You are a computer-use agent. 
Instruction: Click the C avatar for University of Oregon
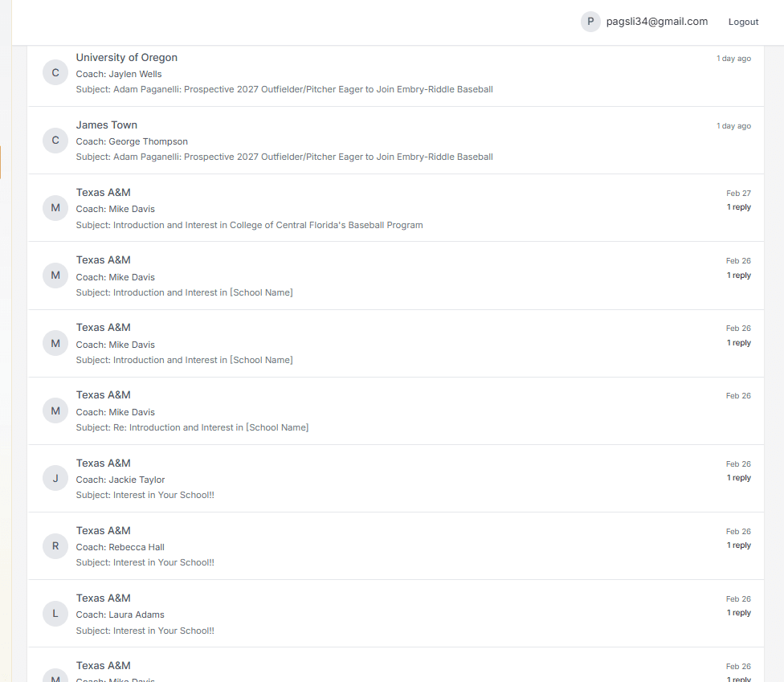55,73
